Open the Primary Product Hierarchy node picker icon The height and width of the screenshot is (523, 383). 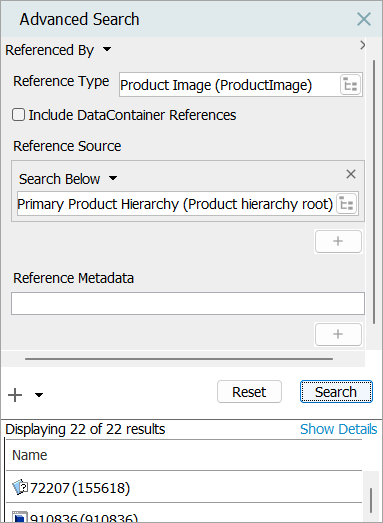pos(347,203)
